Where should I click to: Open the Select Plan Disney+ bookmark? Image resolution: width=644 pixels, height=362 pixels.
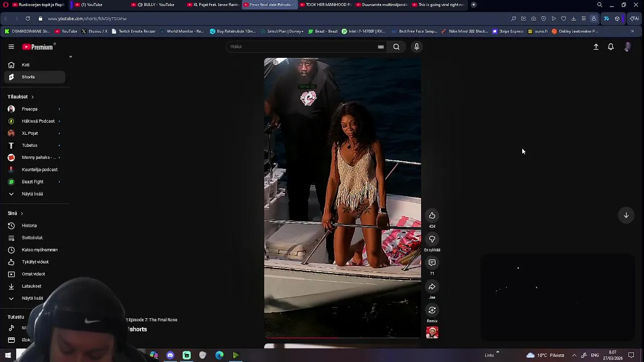click(x=282, y=31)
